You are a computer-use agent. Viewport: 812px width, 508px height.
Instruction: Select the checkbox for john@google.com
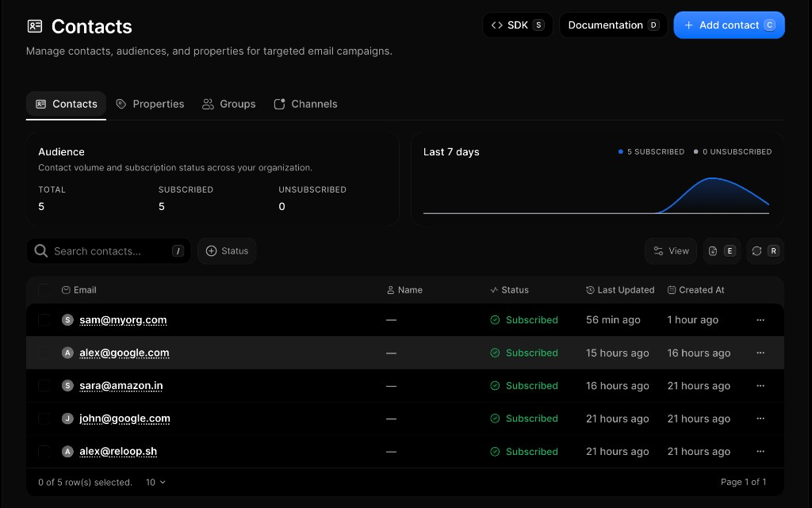[44, 418]
